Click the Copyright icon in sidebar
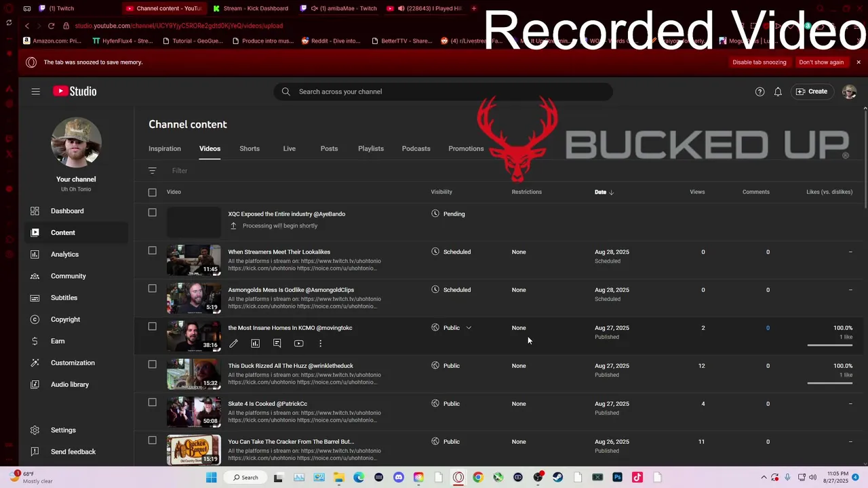 click(35, 319)
